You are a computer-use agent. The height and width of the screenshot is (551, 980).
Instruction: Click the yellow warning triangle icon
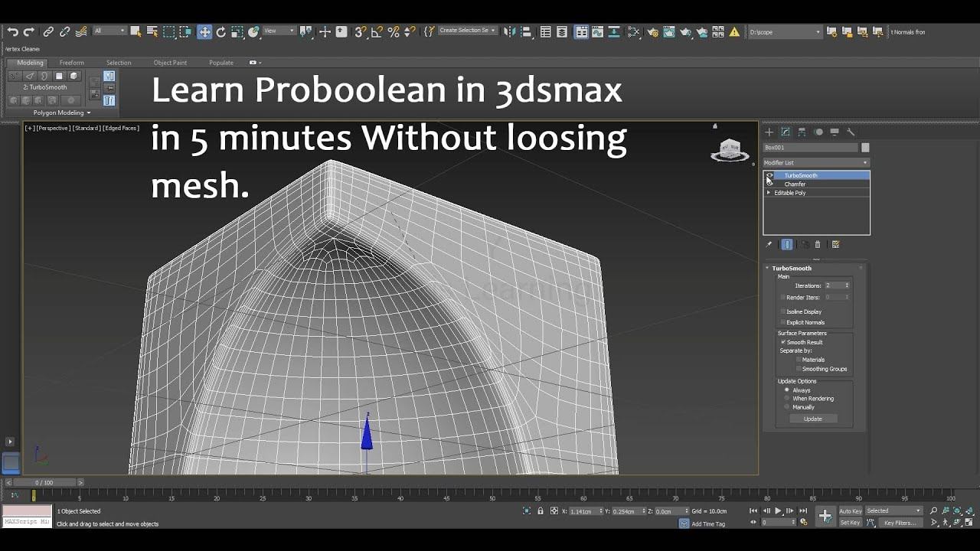coord(734,31)
